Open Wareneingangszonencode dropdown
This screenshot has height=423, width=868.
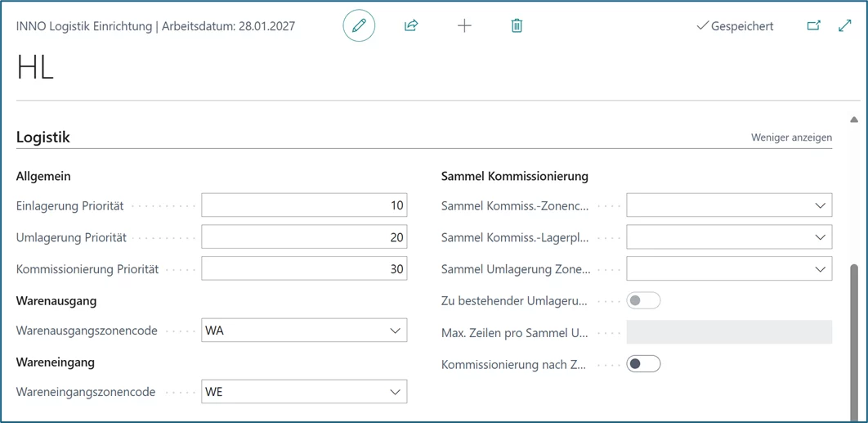pos(395,392)
